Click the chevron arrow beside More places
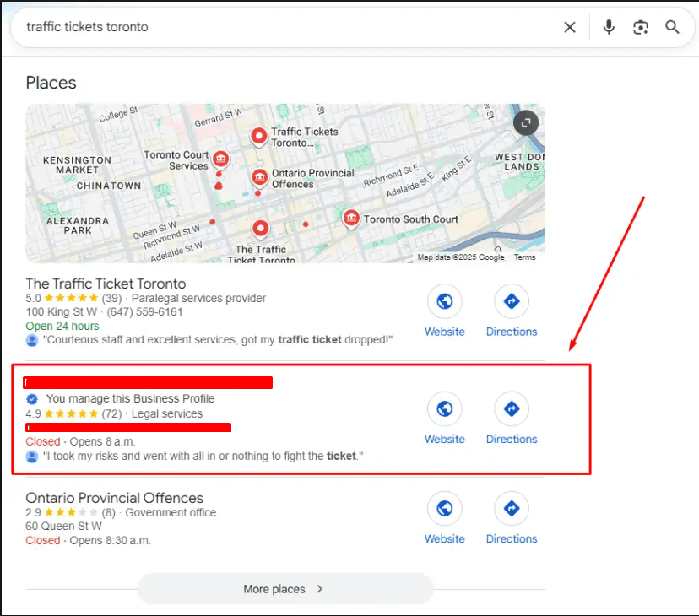 pos(320,589)
